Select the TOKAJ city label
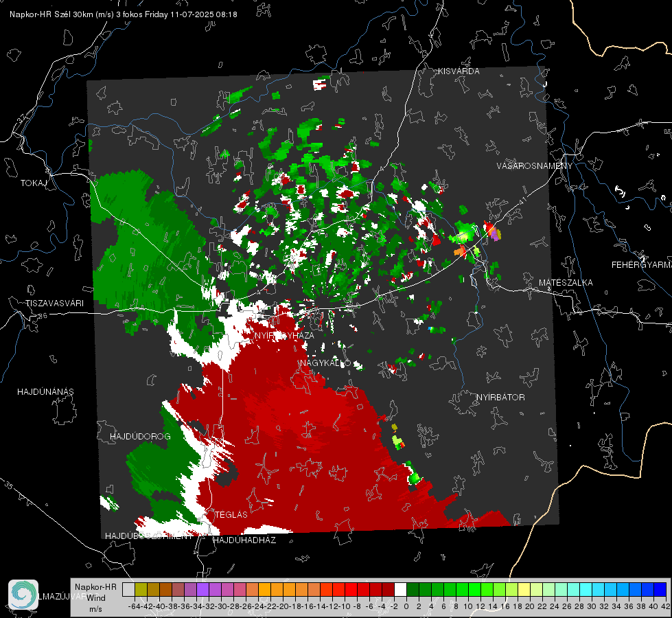Screen dimensions: 672x618 coord(34,183)
